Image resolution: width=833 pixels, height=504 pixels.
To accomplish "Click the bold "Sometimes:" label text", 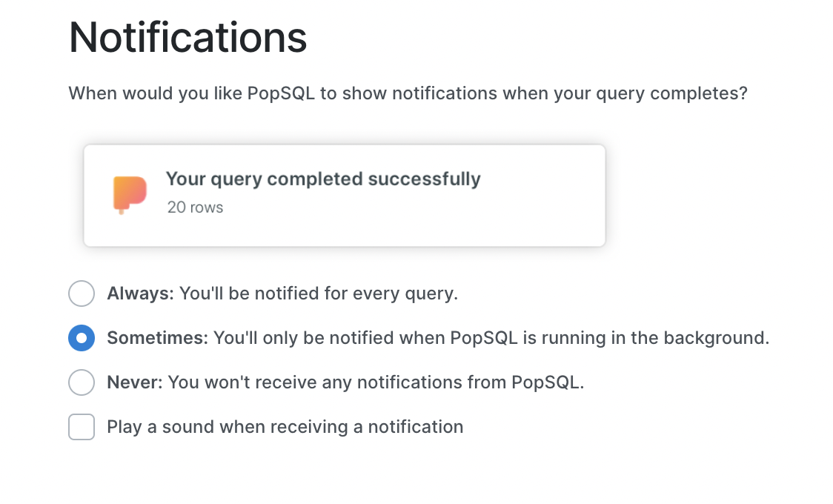I will coord(157,338).
